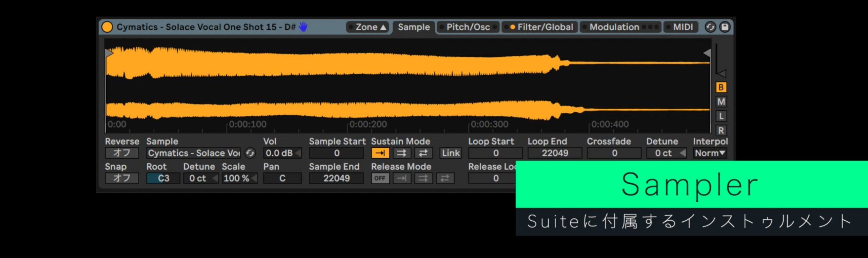The width and height of the screenshot is (868, 258).
Task: Toggle the Snap switch
Action: coord(122,178)
